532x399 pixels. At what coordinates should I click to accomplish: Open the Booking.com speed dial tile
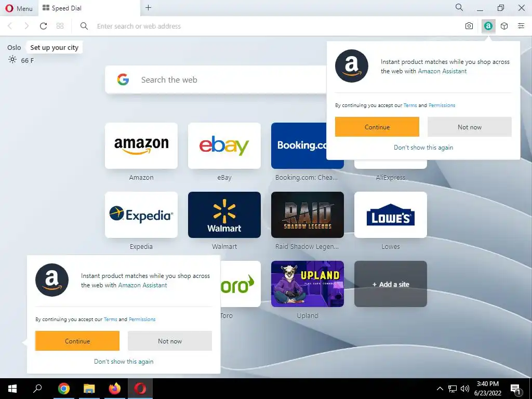[299, 145]
